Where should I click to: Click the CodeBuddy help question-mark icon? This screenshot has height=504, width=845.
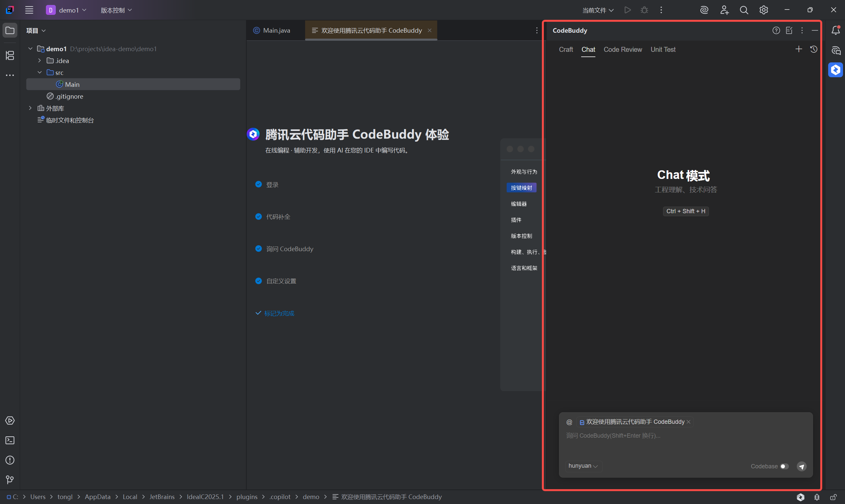coord(776,31)
